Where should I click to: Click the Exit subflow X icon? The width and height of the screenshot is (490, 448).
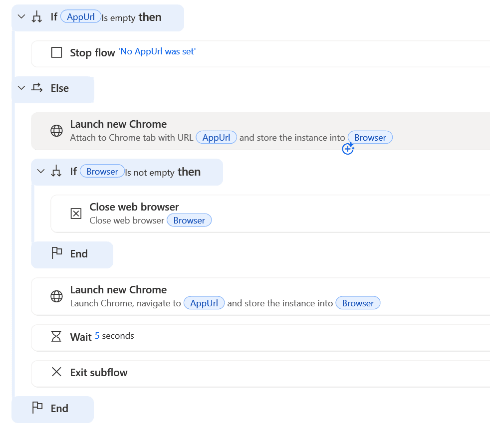[x=56, y=372]
